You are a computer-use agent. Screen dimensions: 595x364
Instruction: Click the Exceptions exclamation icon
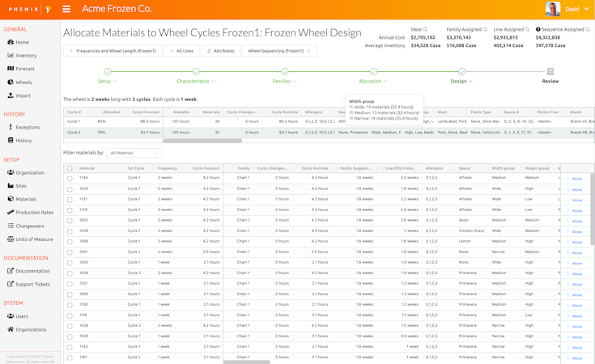[x=11, y=127]
